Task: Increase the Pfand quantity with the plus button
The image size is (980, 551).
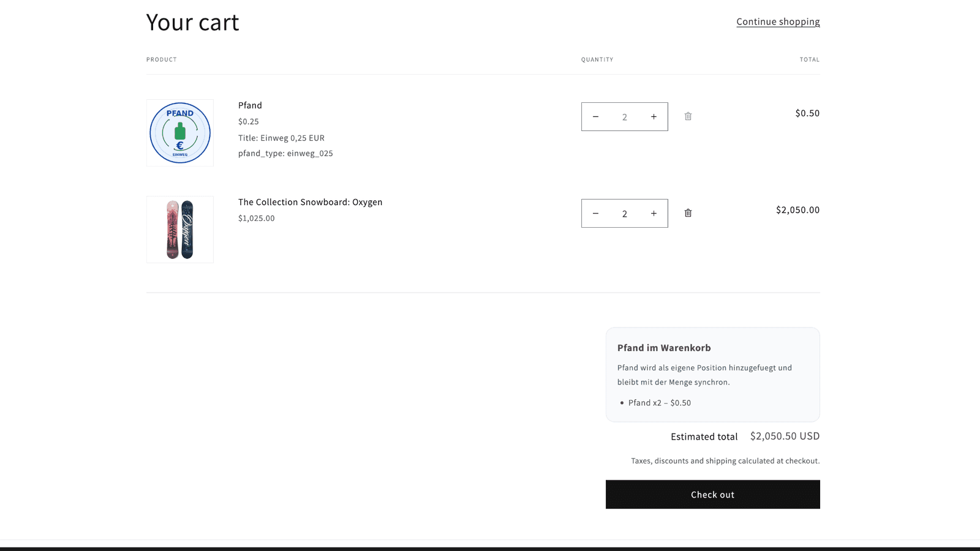Action: point(654,117)
